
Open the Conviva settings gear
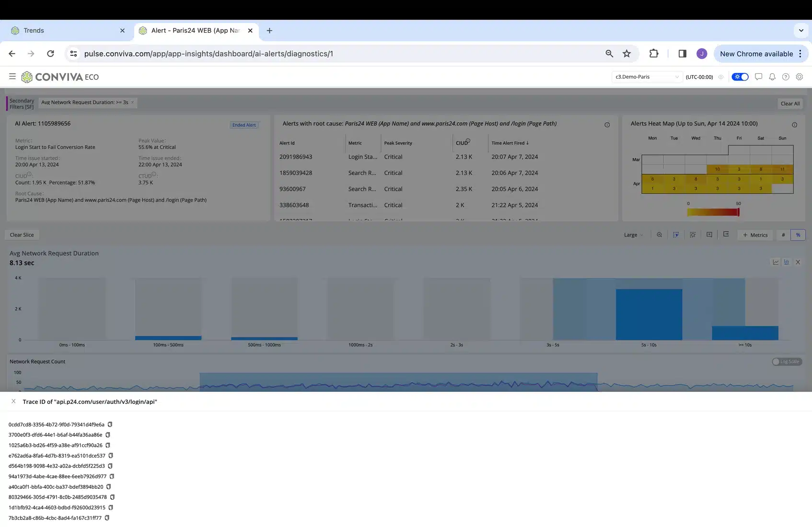(x=799, y=77)
